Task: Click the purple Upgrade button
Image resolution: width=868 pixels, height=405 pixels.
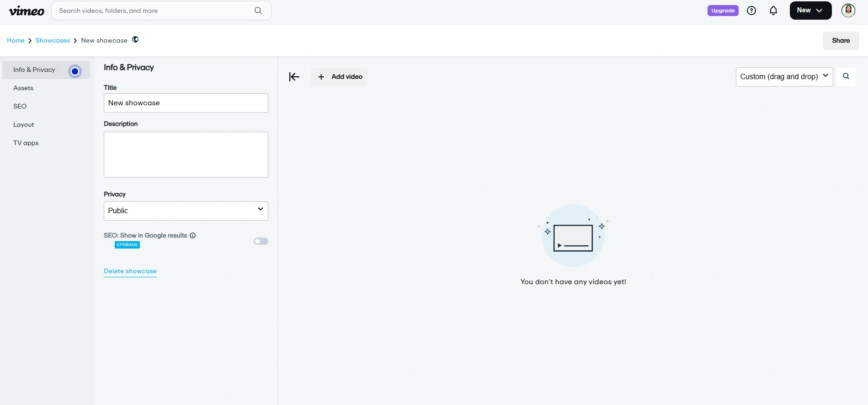Action: tap(723, 11)
